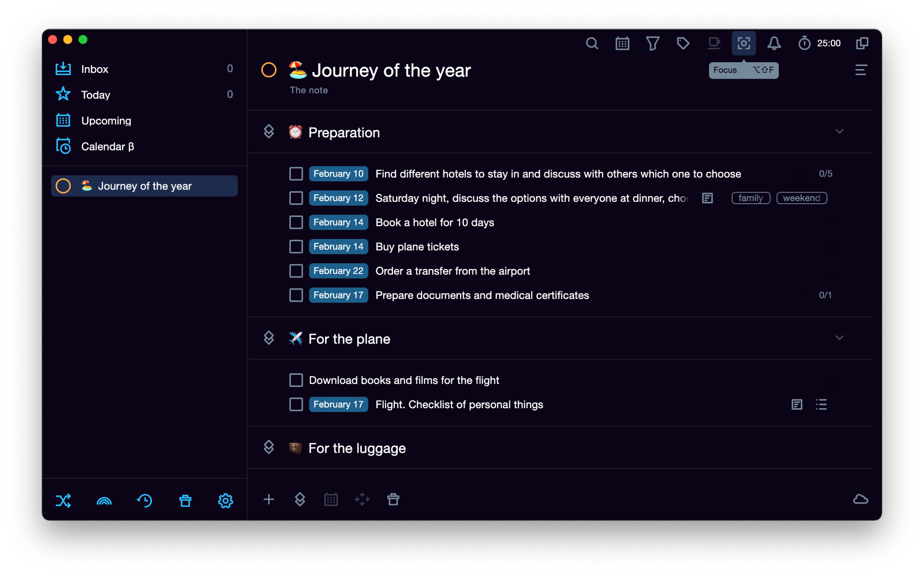Open the filter options
Viewport: 924px width, 577px height.
pos(653,43)
